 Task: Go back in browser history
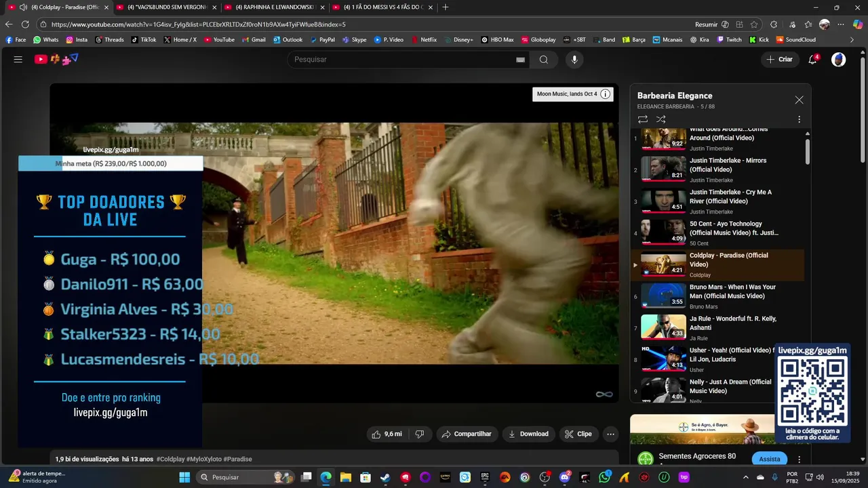pos(9,24)
